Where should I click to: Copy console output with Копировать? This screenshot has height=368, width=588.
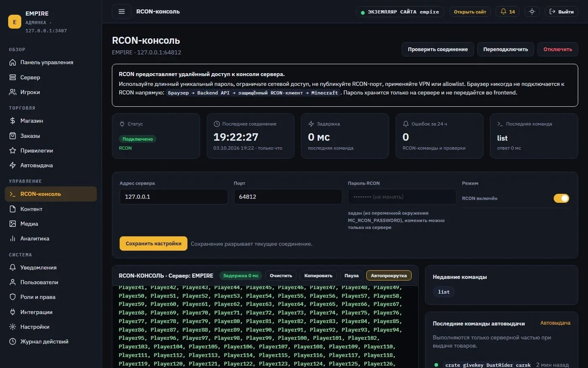coord(318,275)
